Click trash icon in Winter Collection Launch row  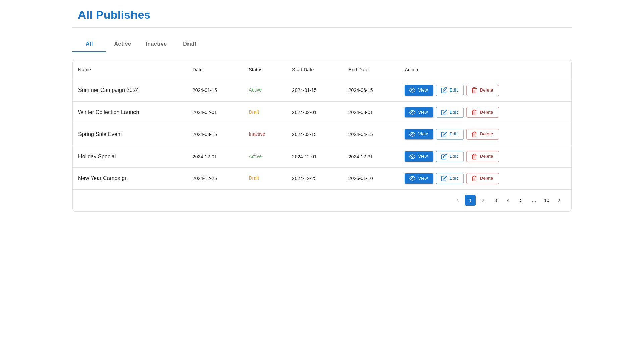[x=474, y=112]
